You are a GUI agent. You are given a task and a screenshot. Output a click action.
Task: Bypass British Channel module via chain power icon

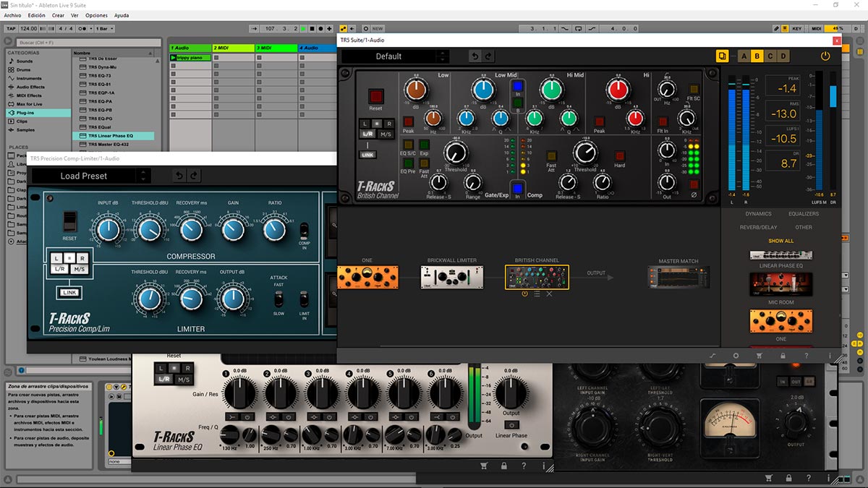pos(524,294)
